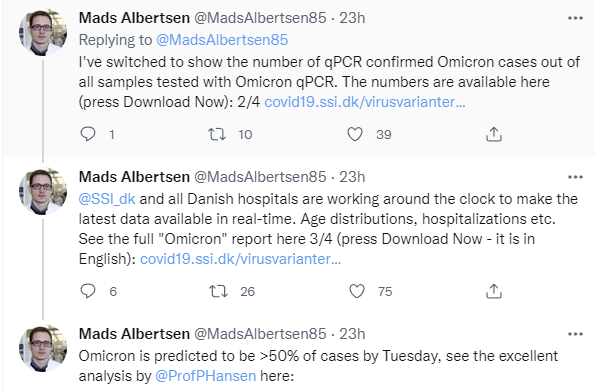This screenshot has height=391, width=595.
Task: Open Mads Albertsen avatar on second tweet
Action: tap(42, 191)
